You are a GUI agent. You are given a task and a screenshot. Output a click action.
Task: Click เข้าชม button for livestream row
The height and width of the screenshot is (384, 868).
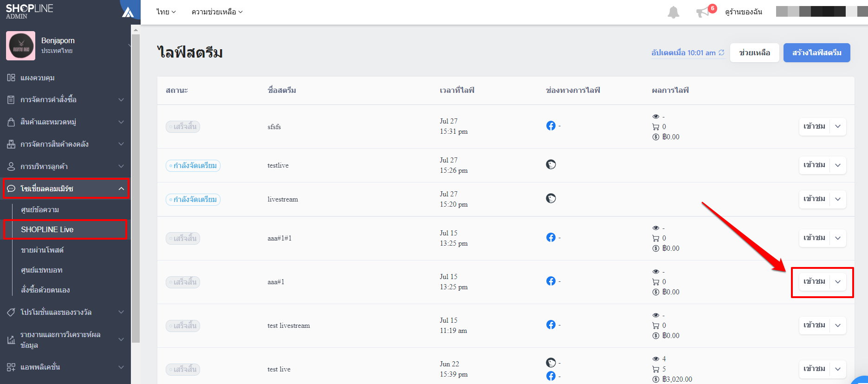pyautogui.click(x=814, y=199)
